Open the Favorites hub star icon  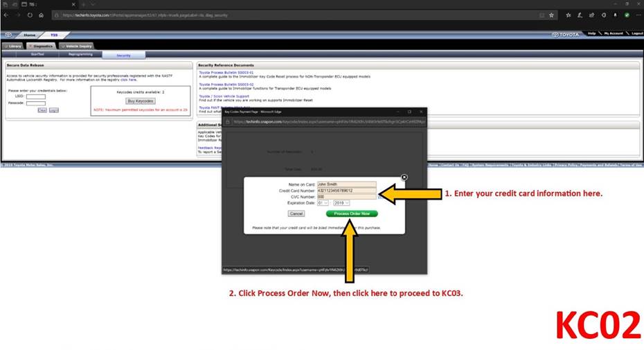[569, 15]
